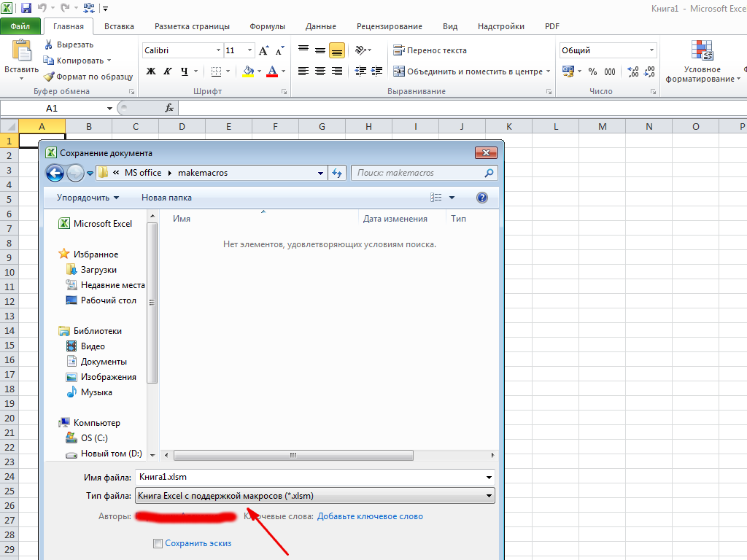This screenshot has width=747, height=560.
Task: Toggle bold (Ж) formatting
Action: tap(151, 71)
